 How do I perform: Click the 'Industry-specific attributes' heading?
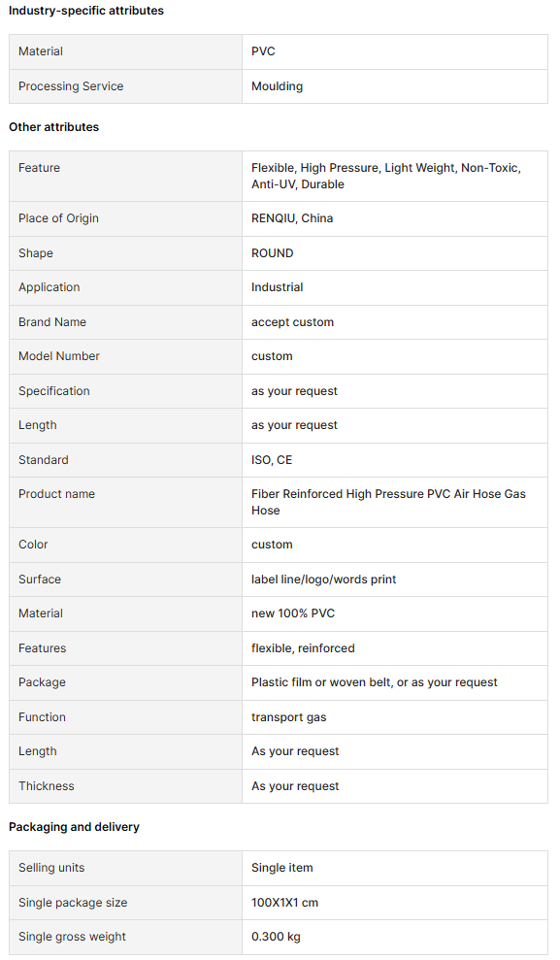[x=86, y=11]
